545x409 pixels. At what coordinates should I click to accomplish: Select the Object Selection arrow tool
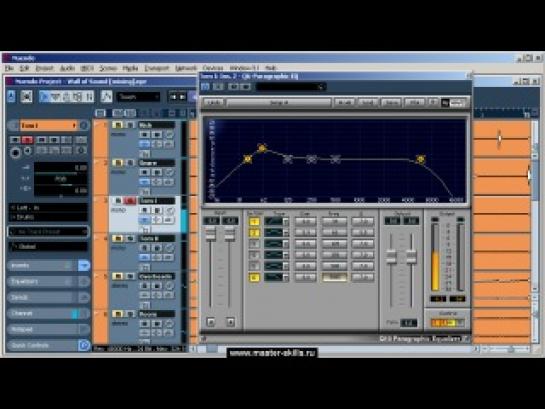[44, 97]
